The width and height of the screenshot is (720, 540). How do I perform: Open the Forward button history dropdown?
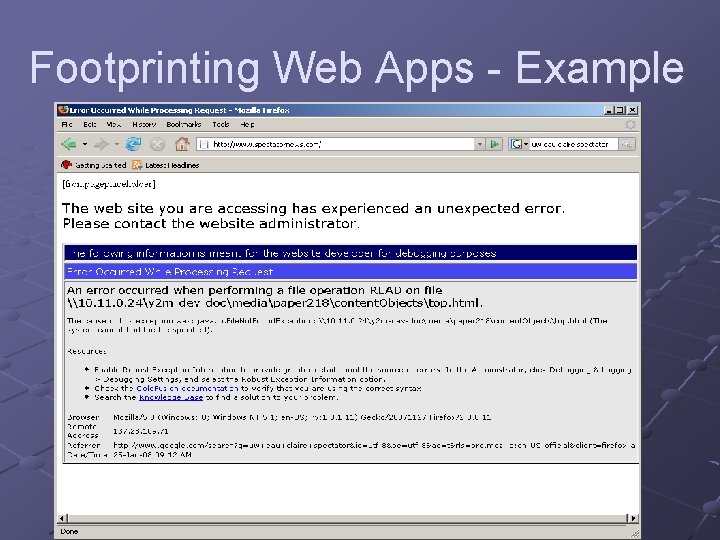point(117,144)
